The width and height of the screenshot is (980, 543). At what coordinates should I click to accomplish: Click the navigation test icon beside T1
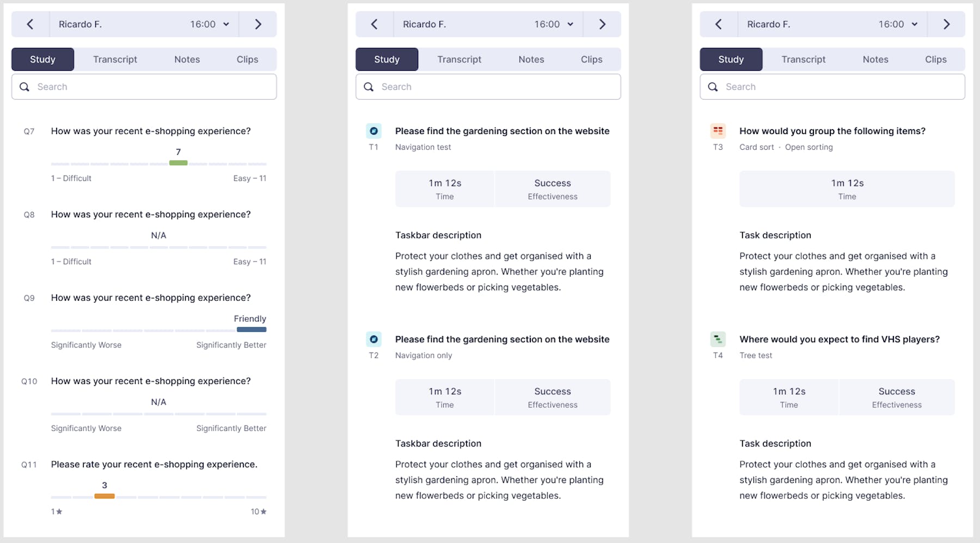coord(374,131)
